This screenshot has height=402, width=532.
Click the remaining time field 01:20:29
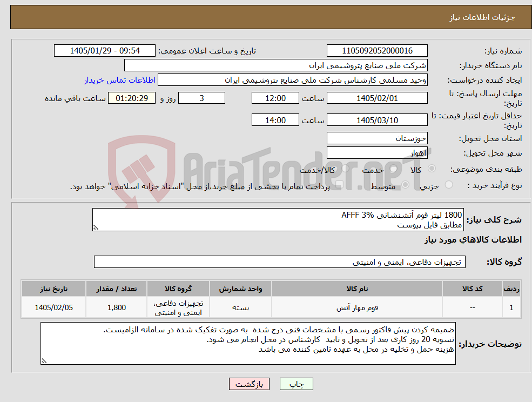[132, 98]
